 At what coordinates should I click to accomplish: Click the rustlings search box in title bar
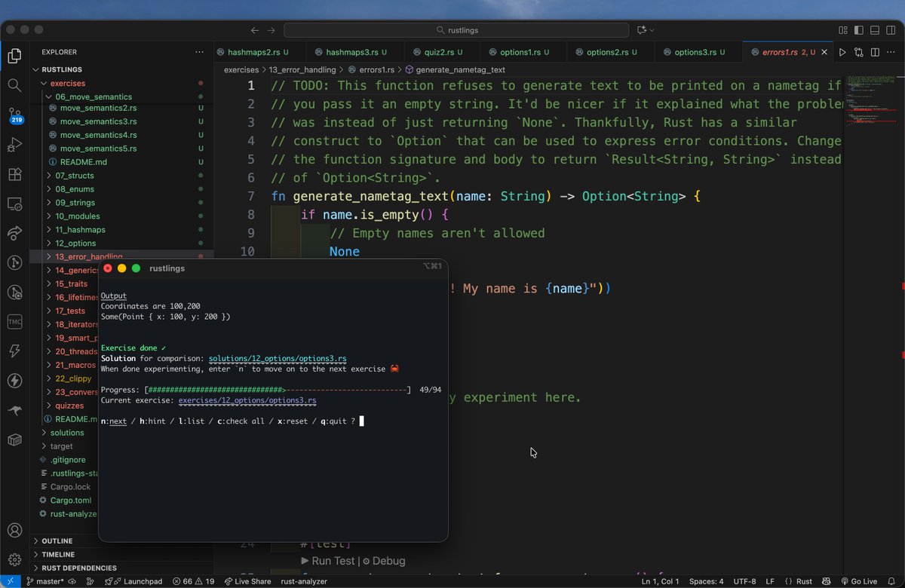[x=457, y=30]
